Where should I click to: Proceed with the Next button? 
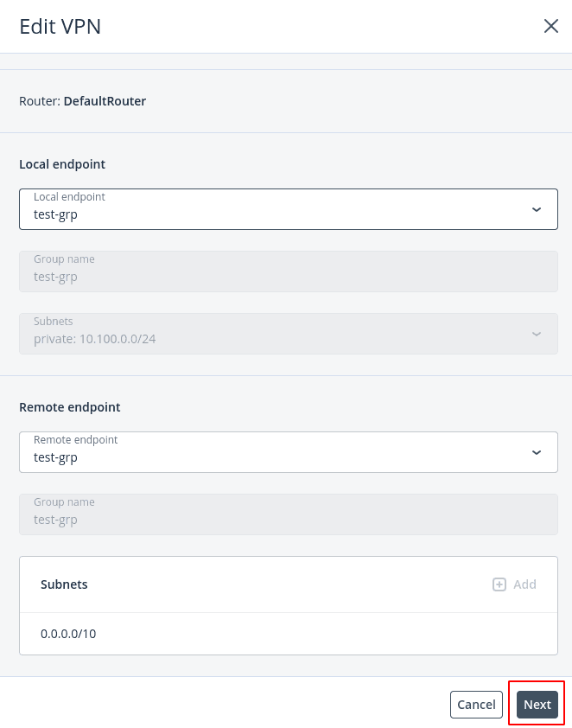537,705
